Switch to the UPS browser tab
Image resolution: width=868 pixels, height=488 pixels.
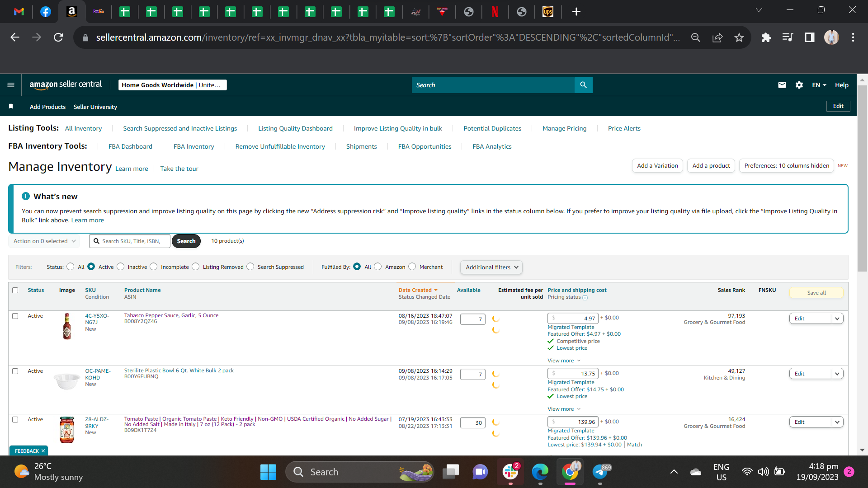(x=548, y=12)
